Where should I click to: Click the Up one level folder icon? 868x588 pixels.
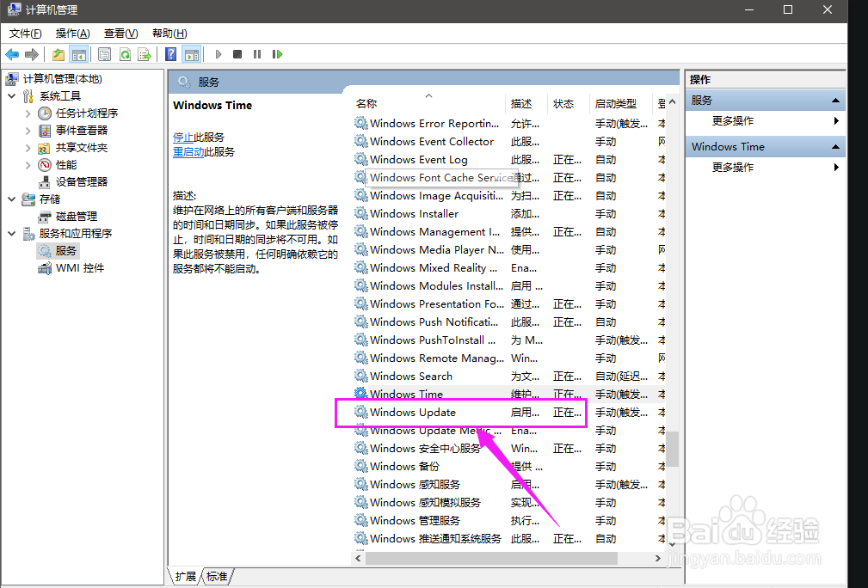tap(58, 54)
